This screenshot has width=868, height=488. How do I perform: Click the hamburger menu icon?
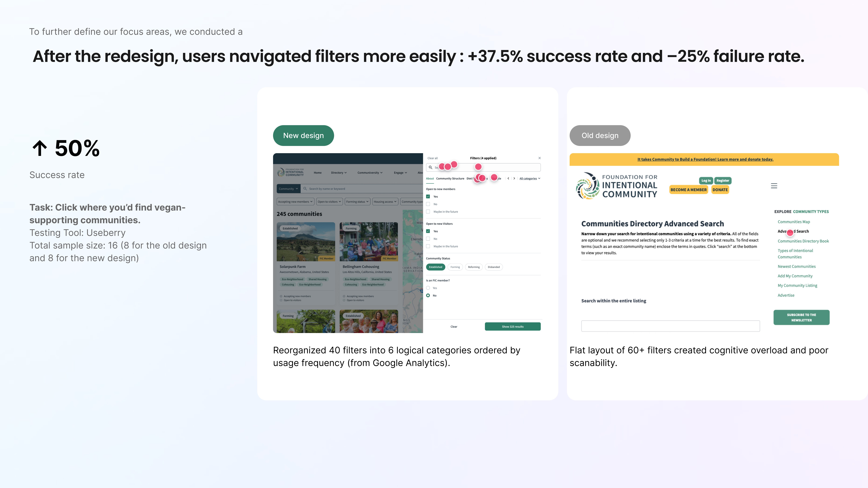pos(774,186)
